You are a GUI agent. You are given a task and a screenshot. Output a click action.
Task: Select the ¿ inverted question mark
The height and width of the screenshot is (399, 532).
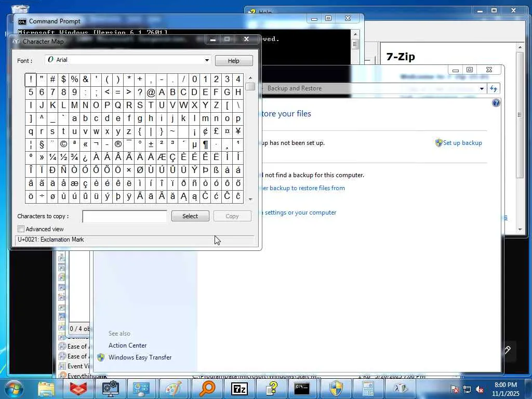pyautogui.click(x=85, y=157)
